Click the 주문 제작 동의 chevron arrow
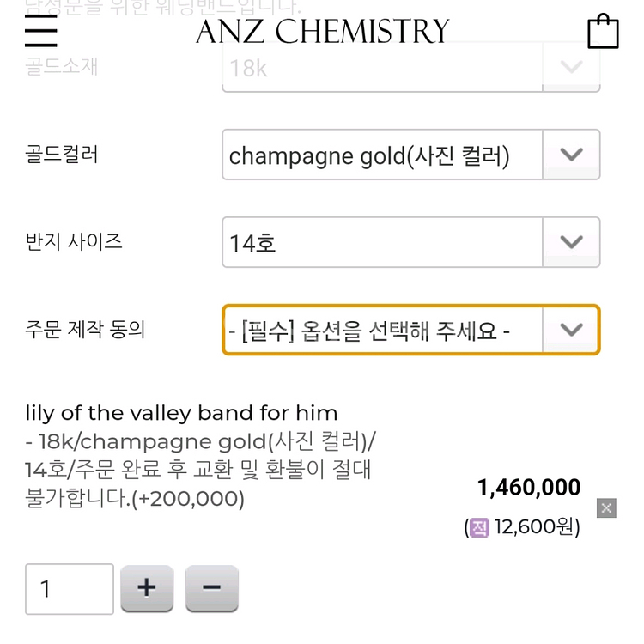The height and width of the screenshot is (644, 644). pyautogui.click(x=571, y=330)
